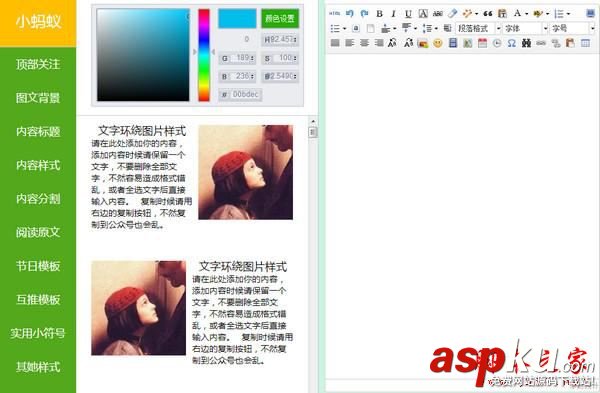Screen dimensions: 600x393
Task: Click the template list scrollbar thumb
Action: (313, 132)
